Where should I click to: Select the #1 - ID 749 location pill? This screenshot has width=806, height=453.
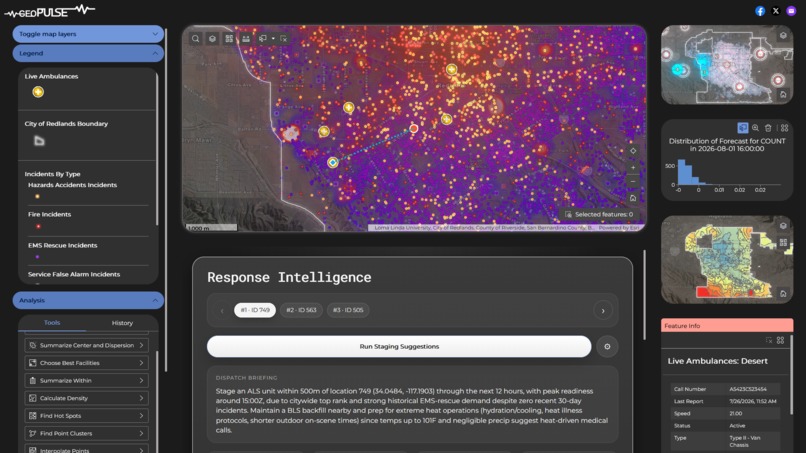click(255, 310)
